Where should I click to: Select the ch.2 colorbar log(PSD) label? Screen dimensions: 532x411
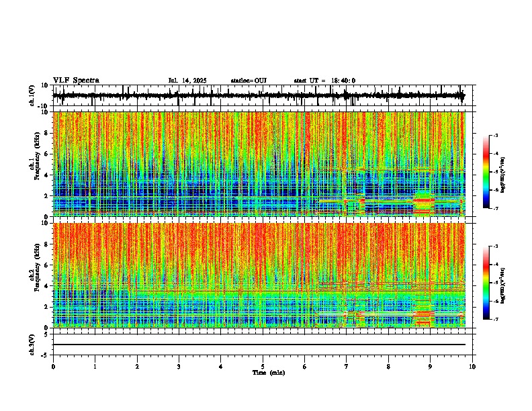click(502, 285)
